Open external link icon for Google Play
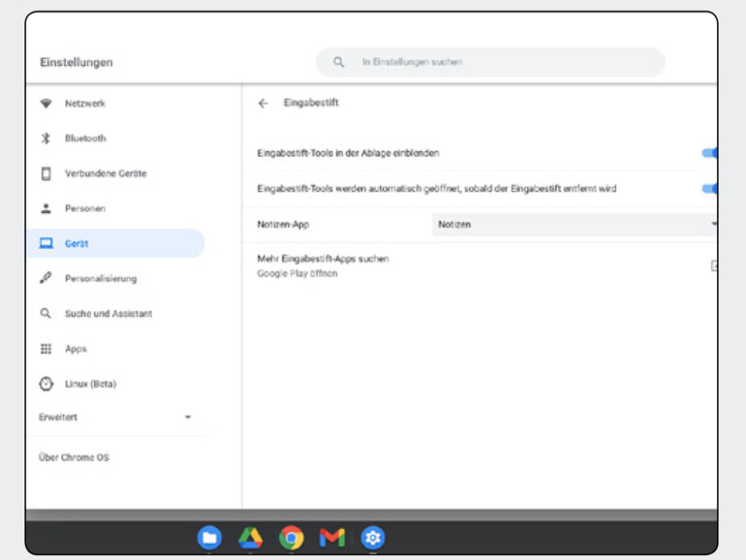The width and height of the screenshot is (746, 560). [x=714, y=266]
